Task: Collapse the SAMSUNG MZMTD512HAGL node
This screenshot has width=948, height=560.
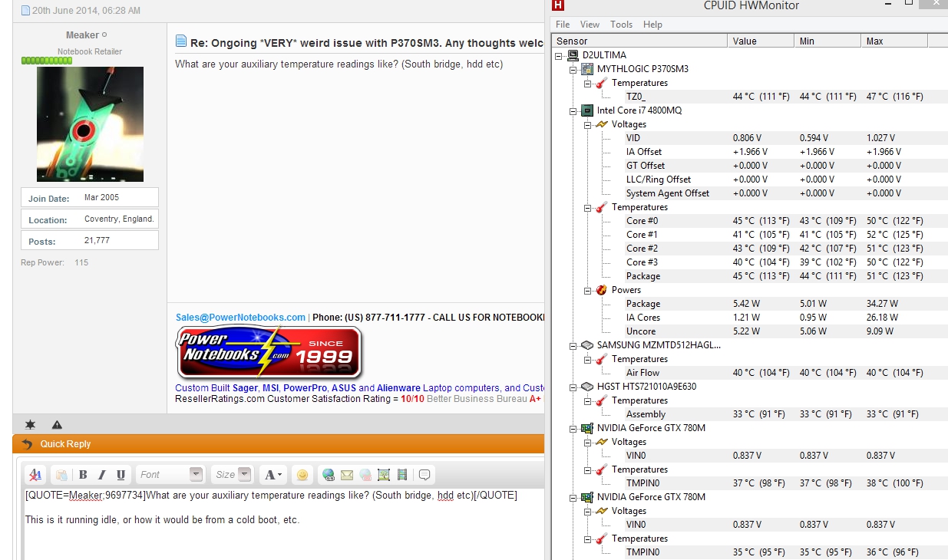Action: tap(573, 345)
